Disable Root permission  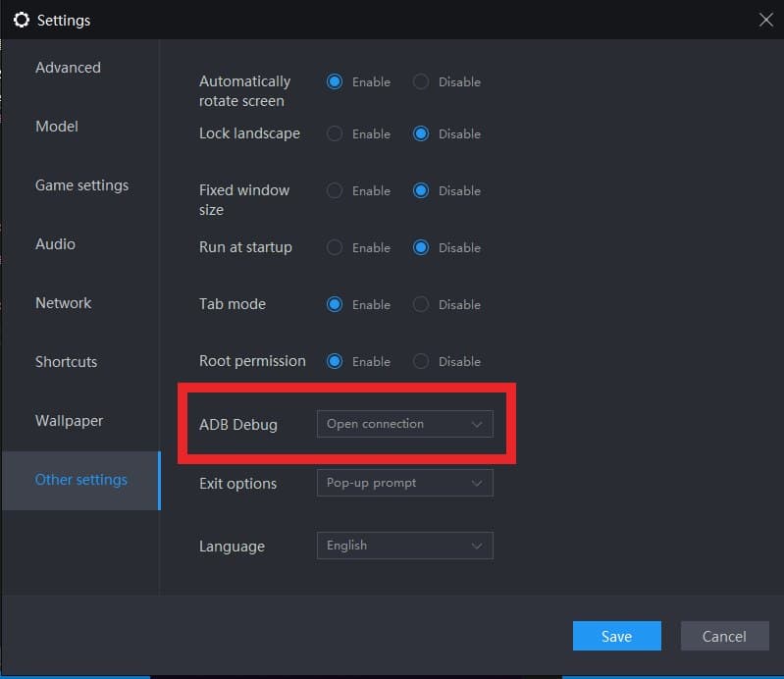click(x=421, y=362)
